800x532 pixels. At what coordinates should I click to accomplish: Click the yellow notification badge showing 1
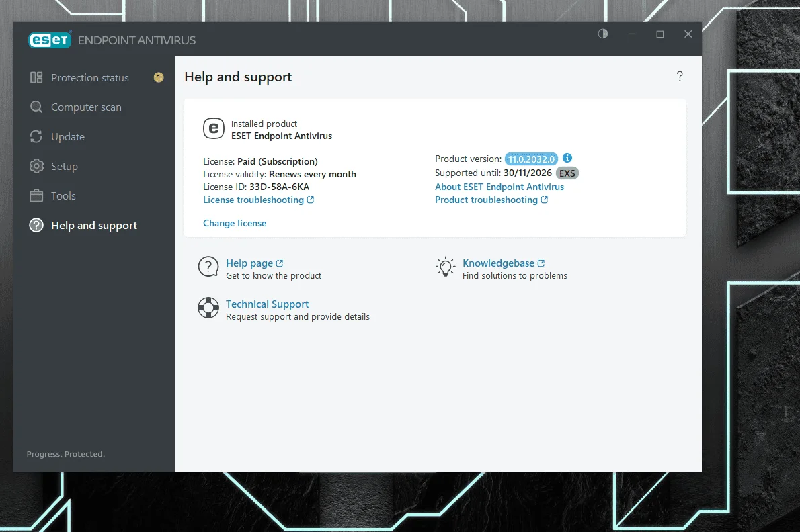pos(159,77)
